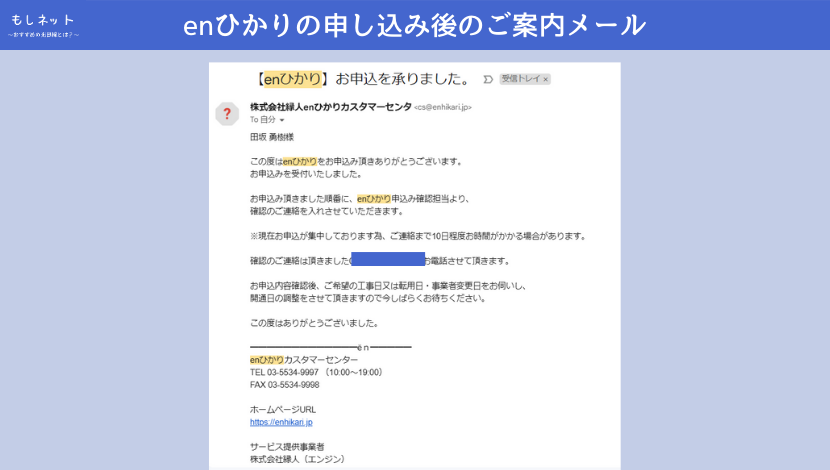Click the sender's question-mark avatar

pyautogui.click(x=227, y=114)
